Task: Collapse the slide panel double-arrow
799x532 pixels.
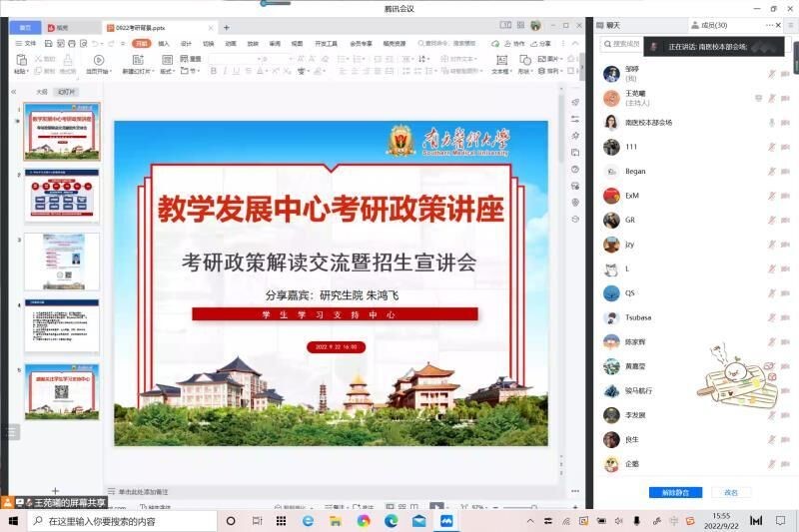Action: click(14, 91)
